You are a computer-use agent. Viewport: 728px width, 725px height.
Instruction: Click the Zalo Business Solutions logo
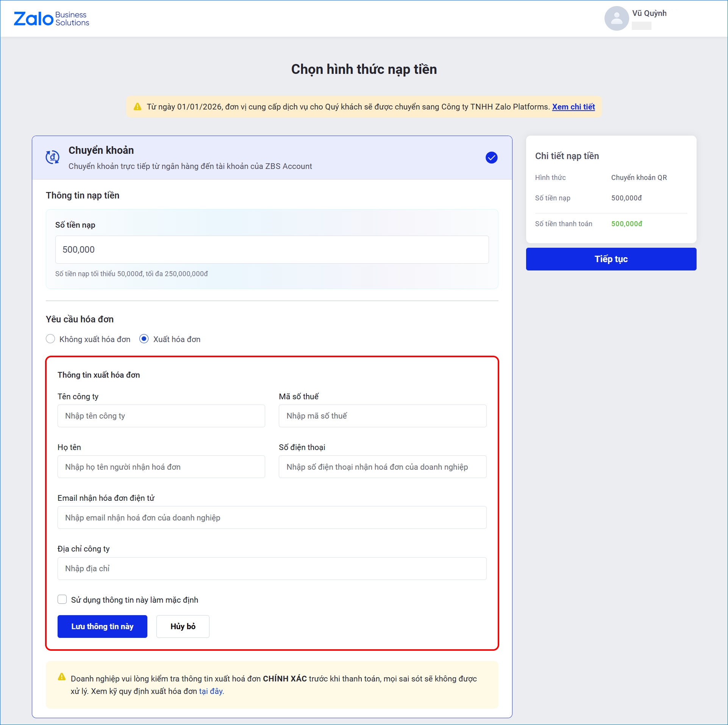[52, 19]
